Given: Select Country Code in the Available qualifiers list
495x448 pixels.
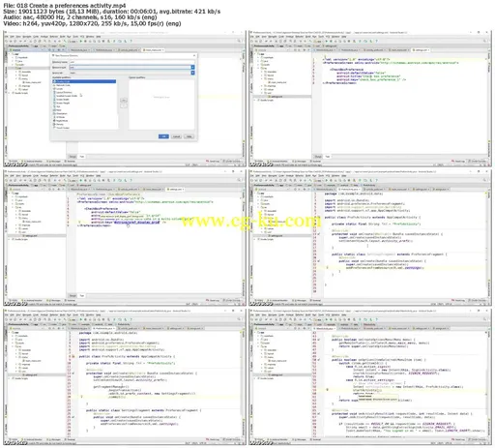Looking at the screenshot, I should (84, 81).
